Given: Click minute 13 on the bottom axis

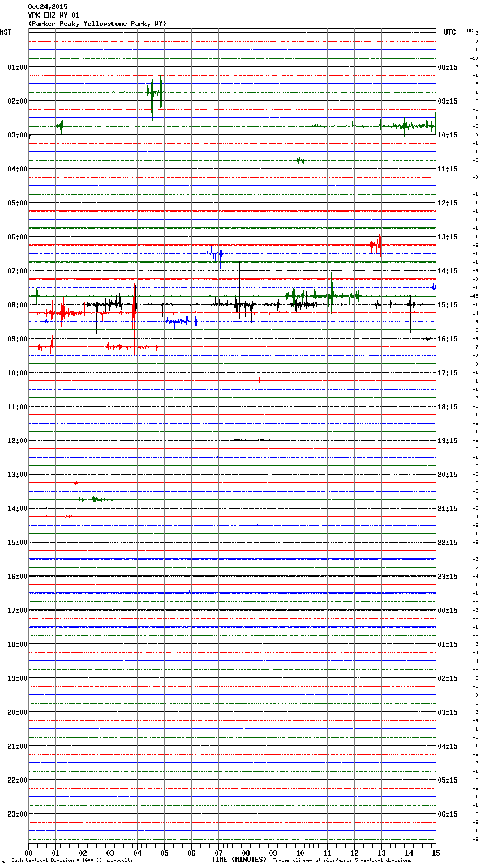Looking at the screenshot, I should point(381,853).
